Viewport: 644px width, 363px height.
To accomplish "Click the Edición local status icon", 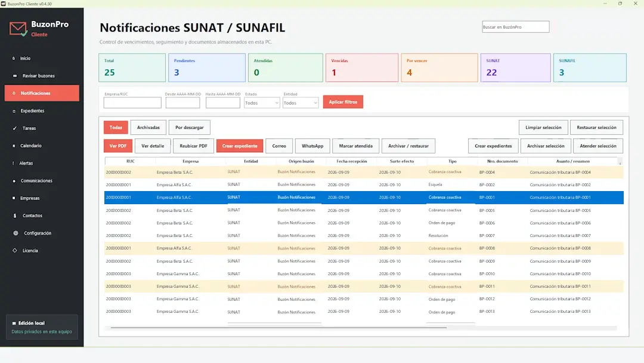I will pos(14,323).
